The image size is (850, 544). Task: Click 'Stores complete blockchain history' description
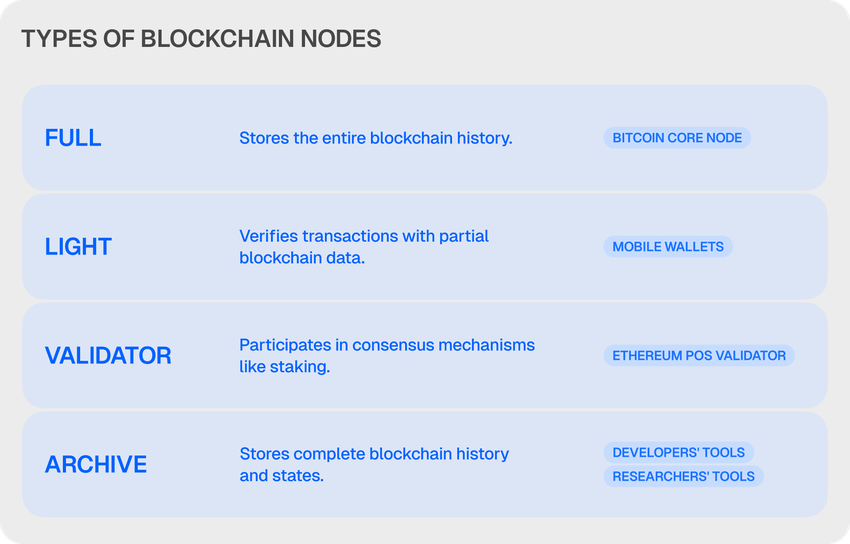[374, 454]
